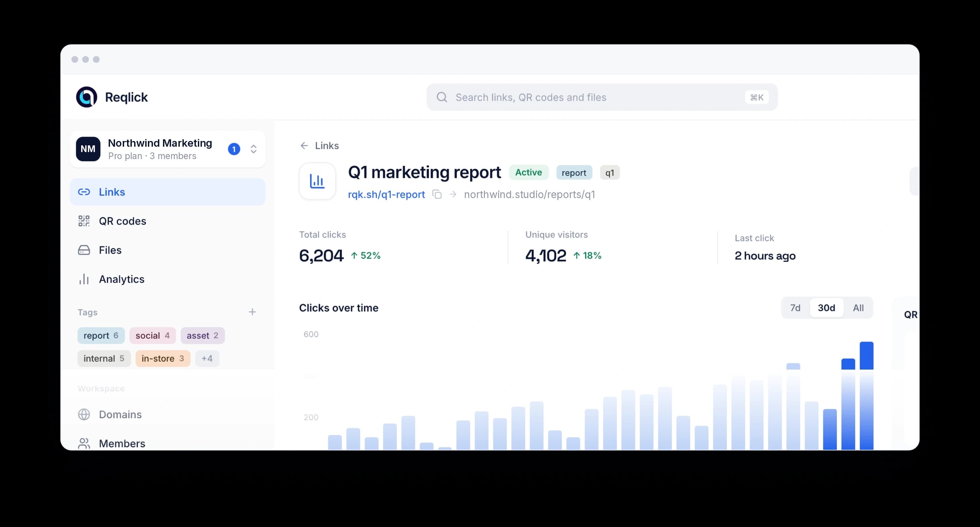
Task: Click the blue notification badge 1
Action: click(234, 149)
